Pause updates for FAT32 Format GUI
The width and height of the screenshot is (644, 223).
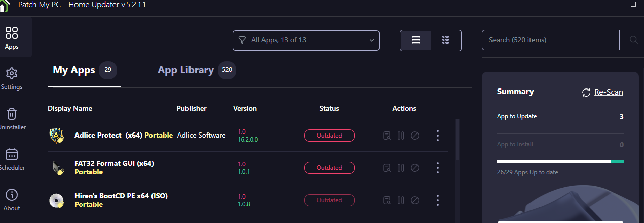pos(401,168)
